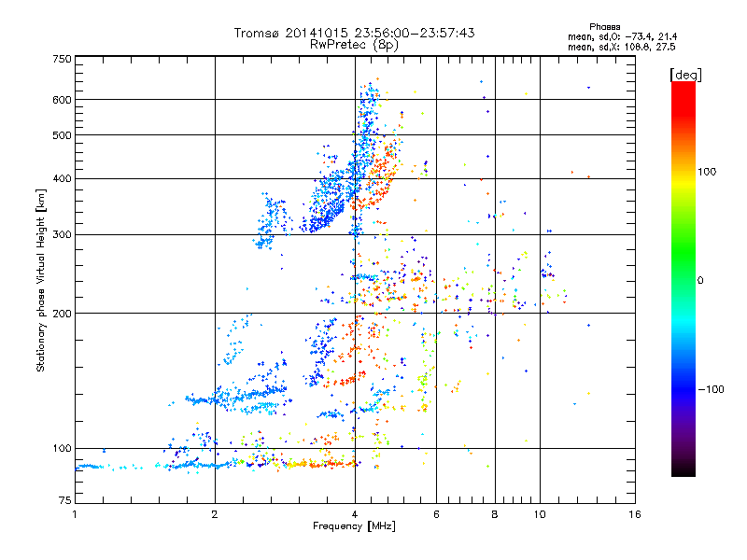
Task: Click the '[deg]' colorbar unit label
Action: point(685,75)
